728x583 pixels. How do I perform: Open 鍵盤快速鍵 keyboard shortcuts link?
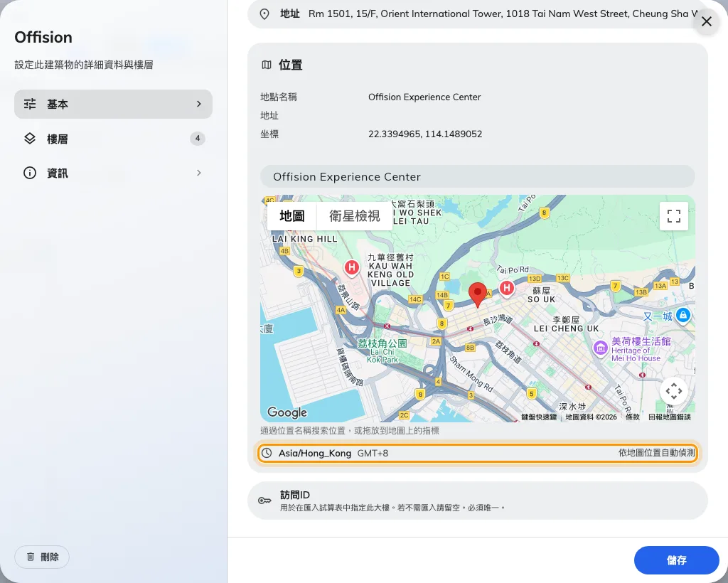coord(539,417)
